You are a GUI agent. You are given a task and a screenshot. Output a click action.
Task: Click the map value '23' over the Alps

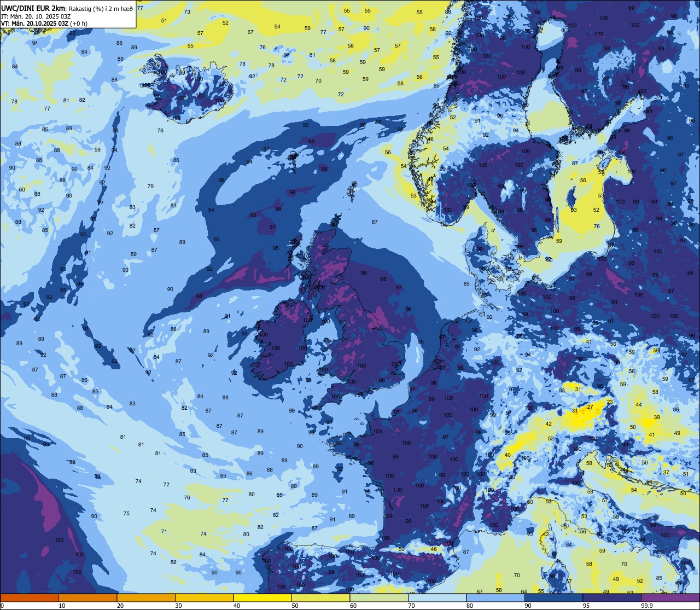pyautogui.click(x=610, y=402)
